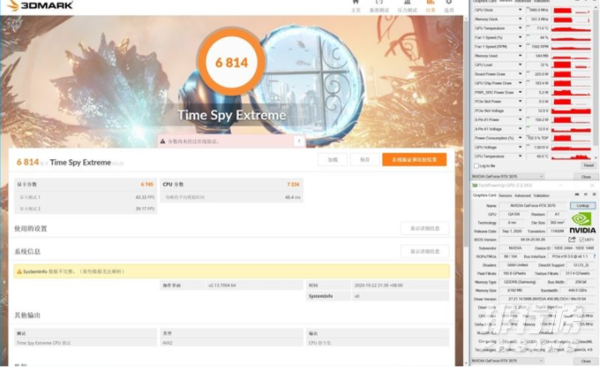
Task: Click the 加载 (load) button
Action: click(x=333, y=160)
